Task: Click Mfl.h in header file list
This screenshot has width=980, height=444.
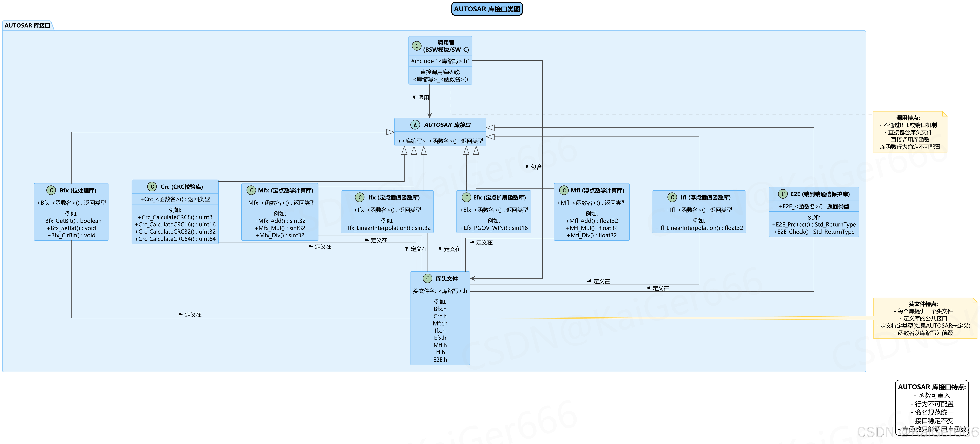Action: click(440, 345)
